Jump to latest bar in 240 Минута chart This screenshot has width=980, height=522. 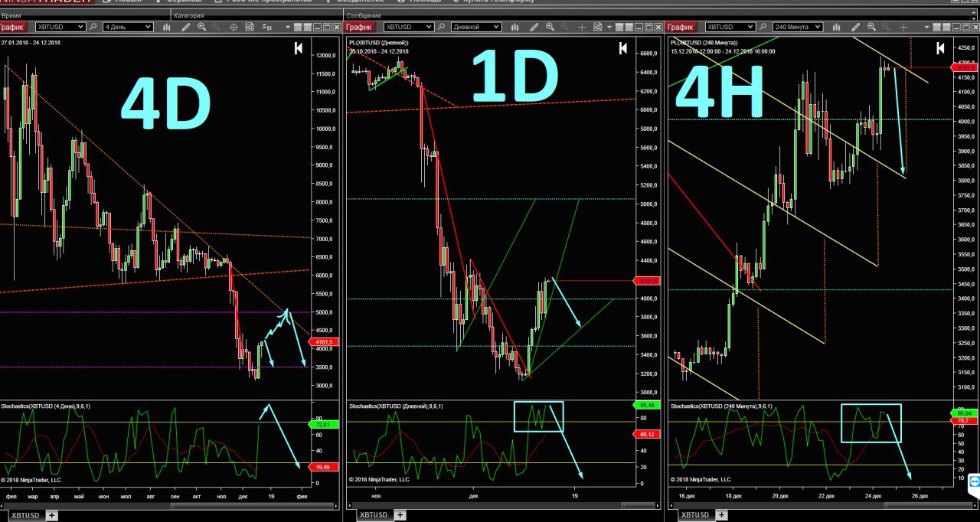click(x=940, y=49)
